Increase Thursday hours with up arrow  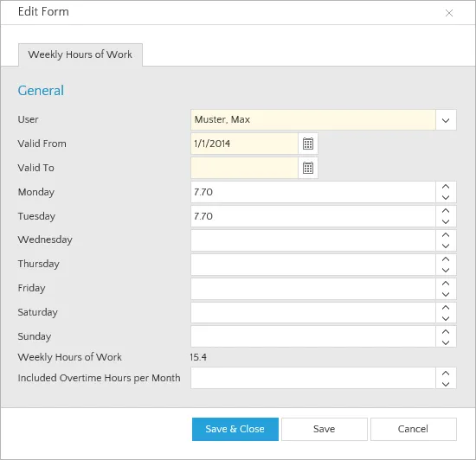pos(446,259)
